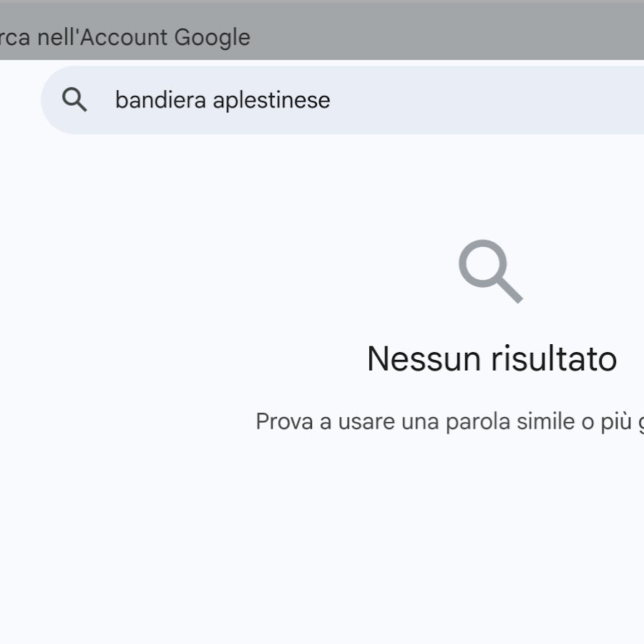The height and width of the screenshot is (644, 644).
Task: Click the word "Nessun" in the no-results heading
Action: [x=424, y=358]
